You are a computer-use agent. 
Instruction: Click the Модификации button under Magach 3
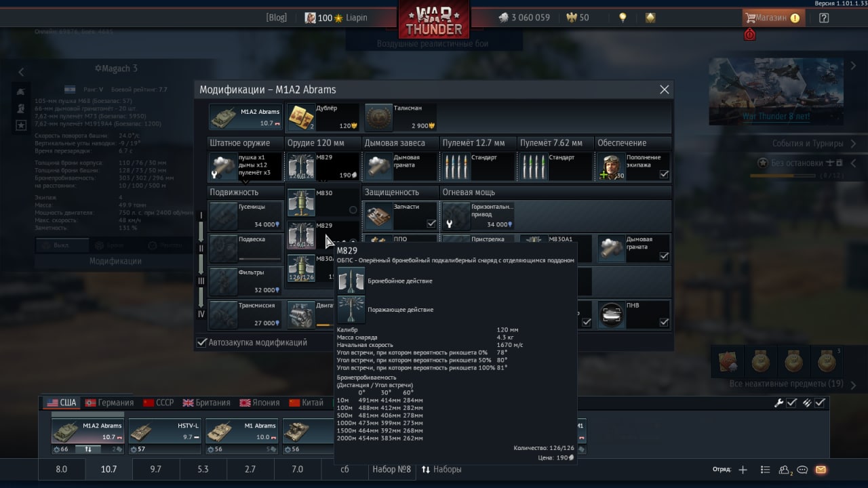tap(115, 261)
